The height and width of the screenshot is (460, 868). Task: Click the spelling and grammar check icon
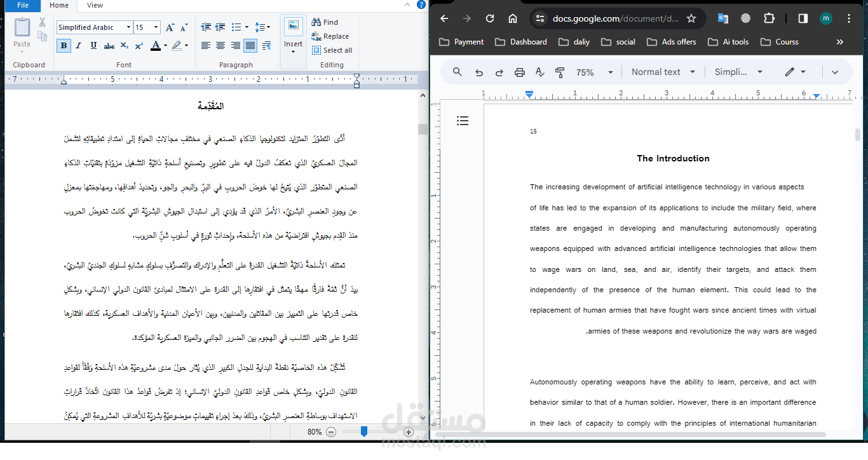click(x=539, y=72)
